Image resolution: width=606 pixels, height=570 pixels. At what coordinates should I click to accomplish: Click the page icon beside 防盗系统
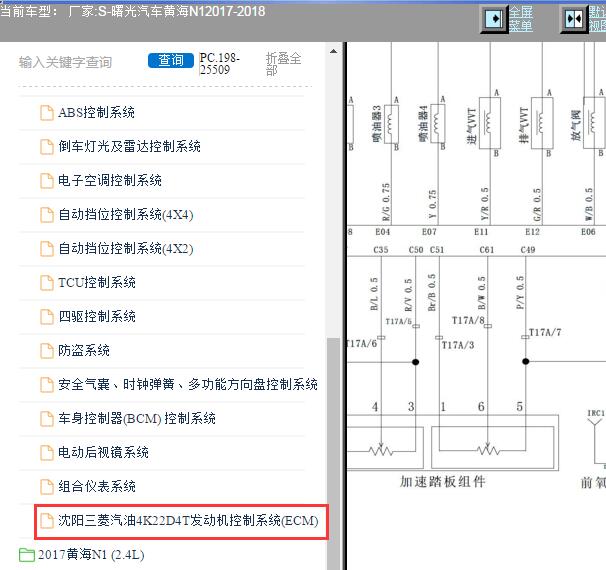pyautogui.click(x=47, y=351)
